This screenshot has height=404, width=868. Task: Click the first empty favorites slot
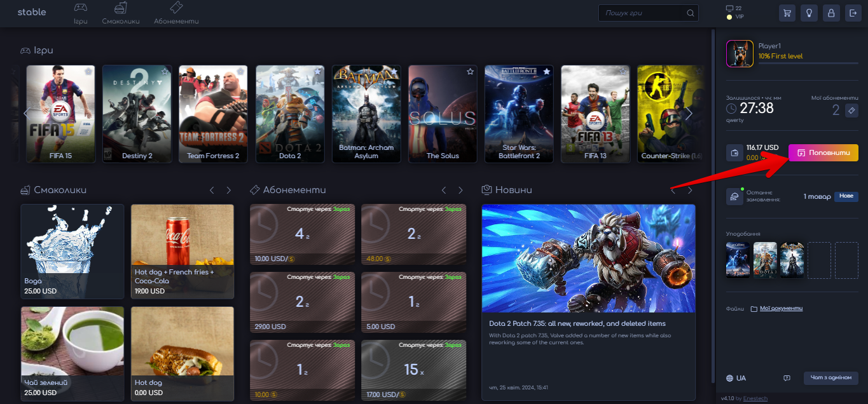pyautogui.click(x=820, y=260)
